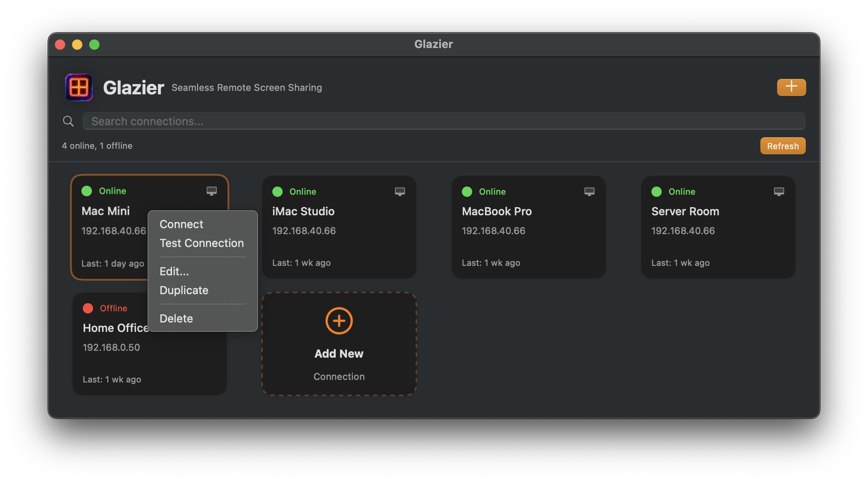Select Edit from the context menu

pos(174,271)
